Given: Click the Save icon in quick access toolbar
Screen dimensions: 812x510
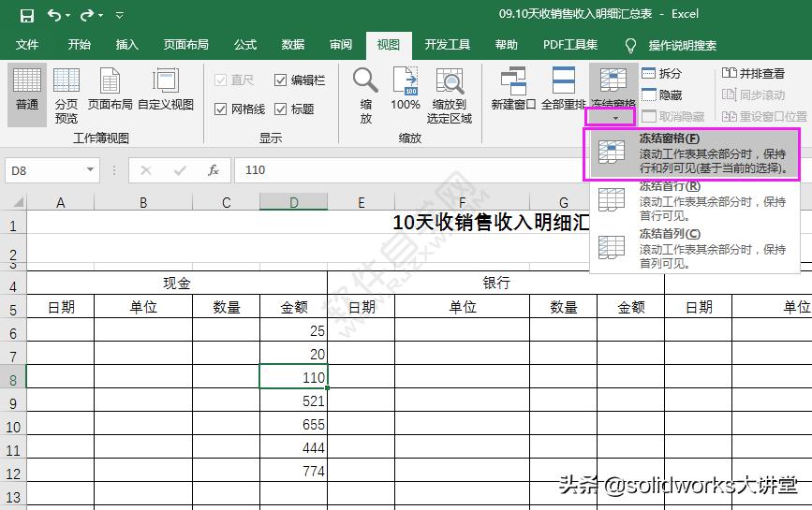Looking at the screenshot, I should click(27, 16).
